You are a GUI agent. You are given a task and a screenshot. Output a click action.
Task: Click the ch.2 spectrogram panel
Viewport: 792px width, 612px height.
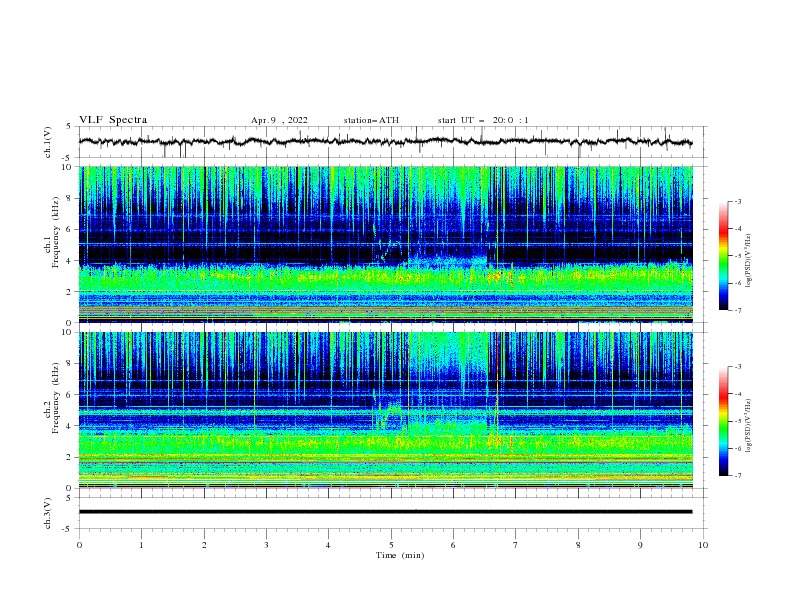click(x=386, y=410)
